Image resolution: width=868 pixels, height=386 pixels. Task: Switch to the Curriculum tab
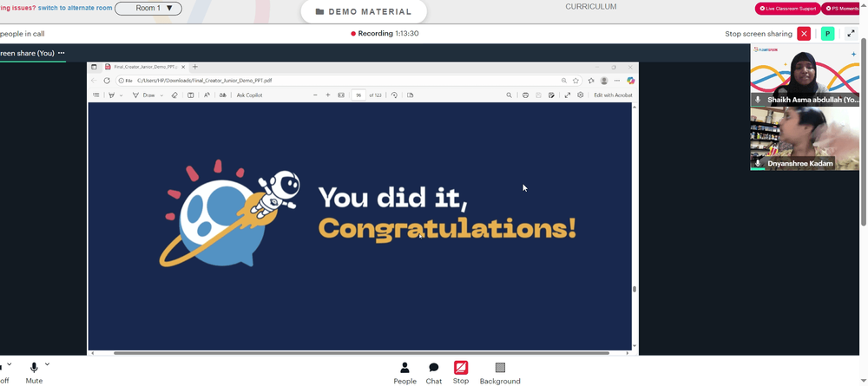tap(590, 7)
